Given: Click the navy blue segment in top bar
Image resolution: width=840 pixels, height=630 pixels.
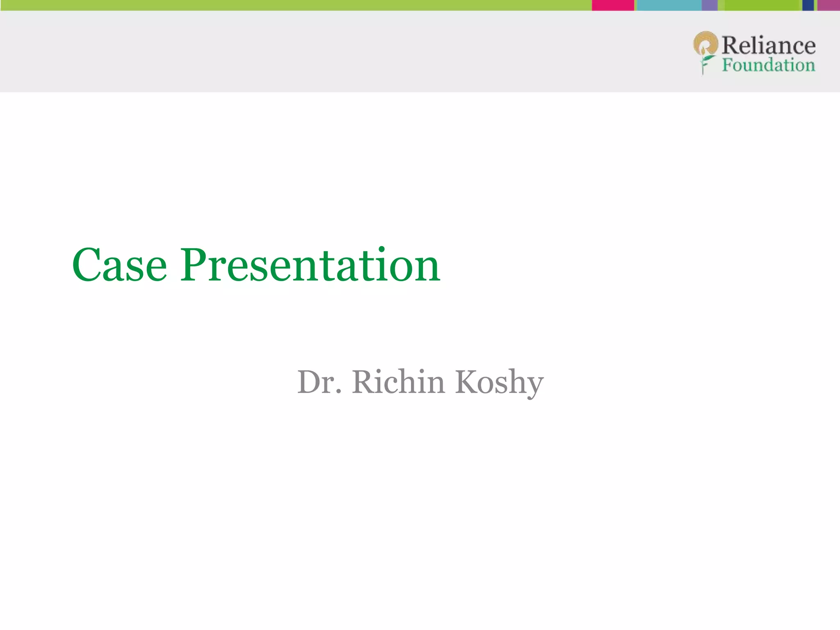Looking at the screenshot, I should (x=808, y=5).
